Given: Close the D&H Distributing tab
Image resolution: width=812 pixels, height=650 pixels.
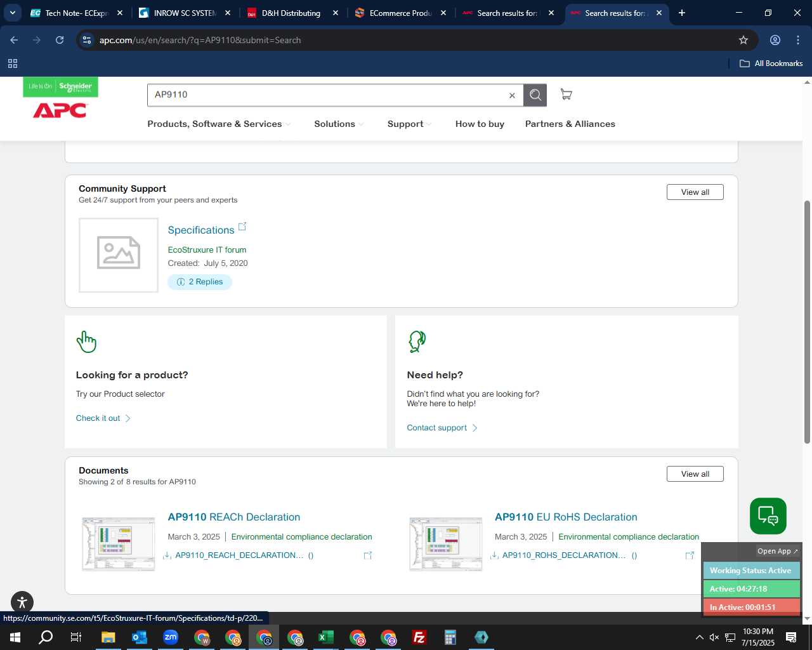Looking at the screenshot, I should click(x=336, y=13).
